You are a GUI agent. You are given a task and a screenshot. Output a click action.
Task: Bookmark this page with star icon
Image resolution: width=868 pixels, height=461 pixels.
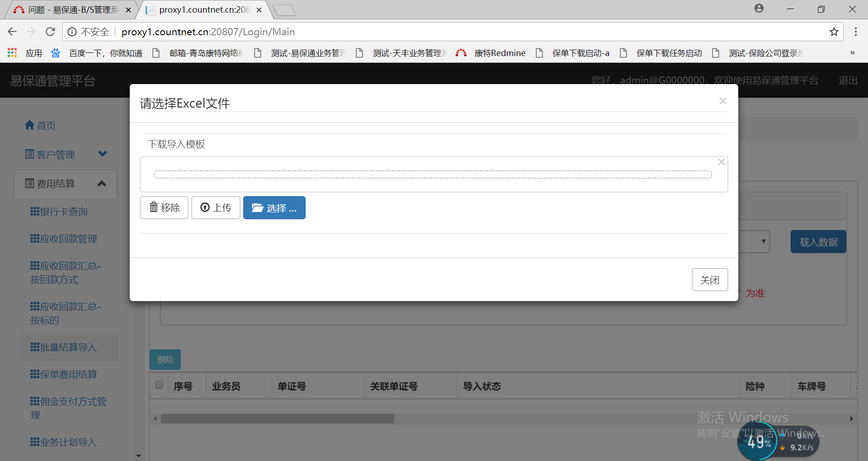pyautogui.click(x=834, y=32)
